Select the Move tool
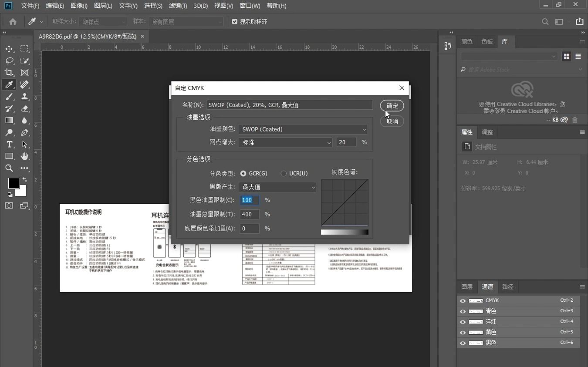 [9, 49]
